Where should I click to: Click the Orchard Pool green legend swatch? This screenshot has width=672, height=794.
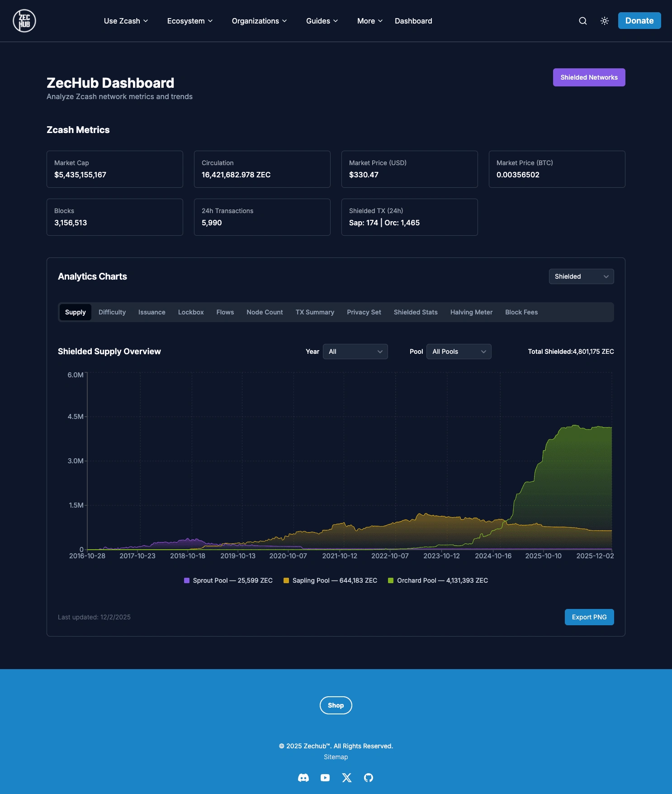pyautogui.click(x=391, y=580)
